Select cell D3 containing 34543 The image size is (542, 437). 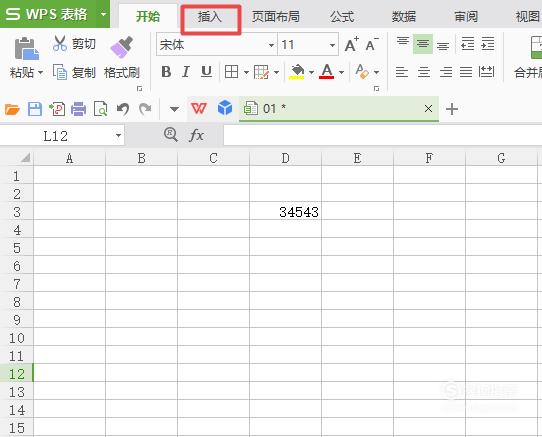tap(285, 212)
